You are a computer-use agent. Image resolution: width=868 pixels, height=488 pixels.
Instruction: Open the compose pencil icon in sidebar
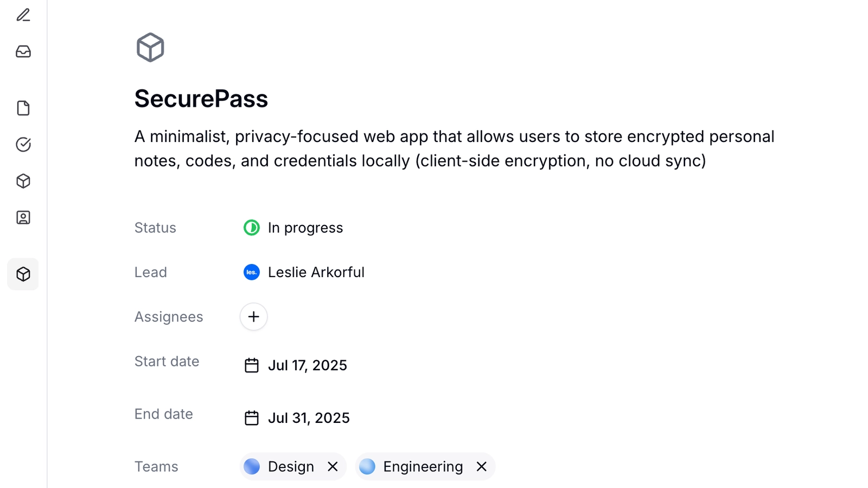[23, 15]
